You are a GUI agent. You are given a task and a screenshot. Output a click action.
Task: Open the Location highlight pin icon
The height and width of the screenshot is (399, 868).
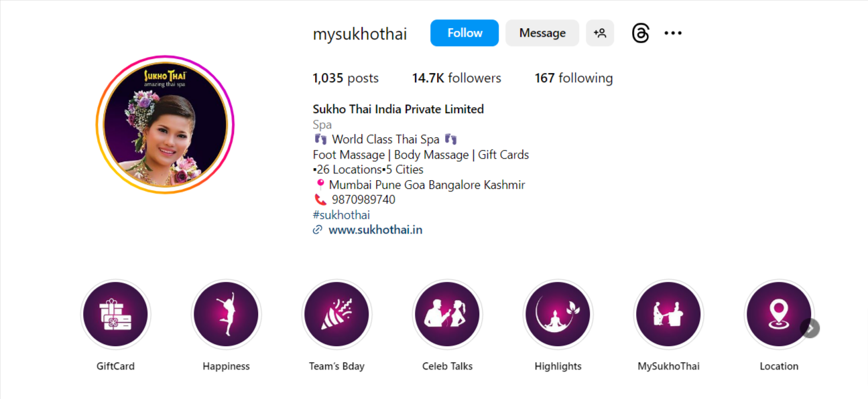779,315
